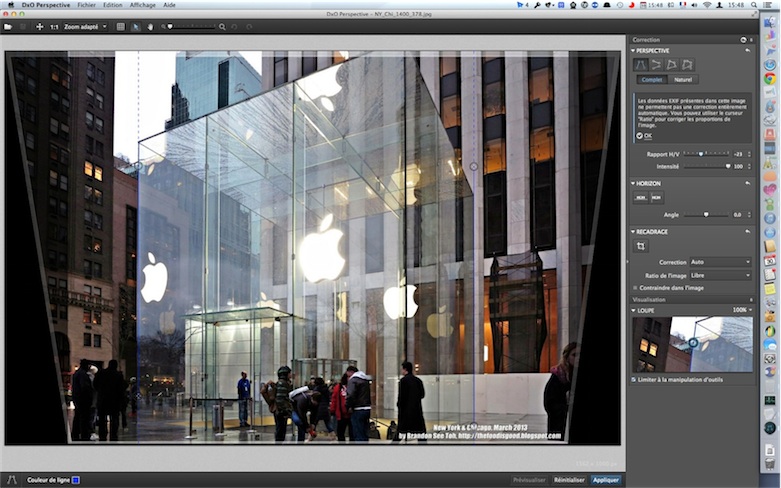Switch to Naturel mode
781x488 pixels.
(683, 80)
